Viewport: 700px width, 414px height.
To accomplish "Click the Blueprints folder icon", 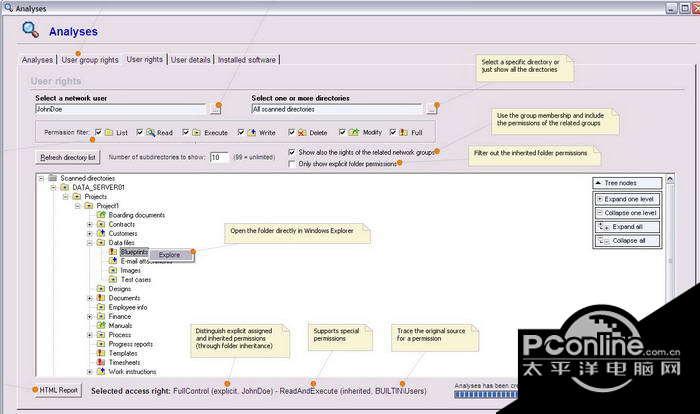I will (x=113, y=252).
